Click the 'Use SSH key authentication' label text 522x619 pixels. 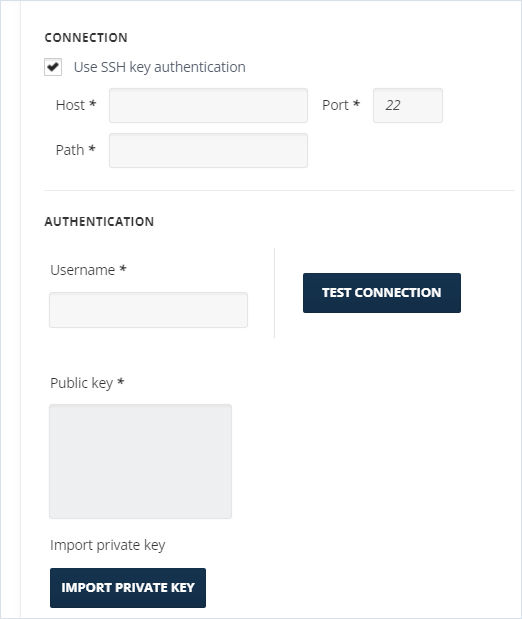point(160,67)
